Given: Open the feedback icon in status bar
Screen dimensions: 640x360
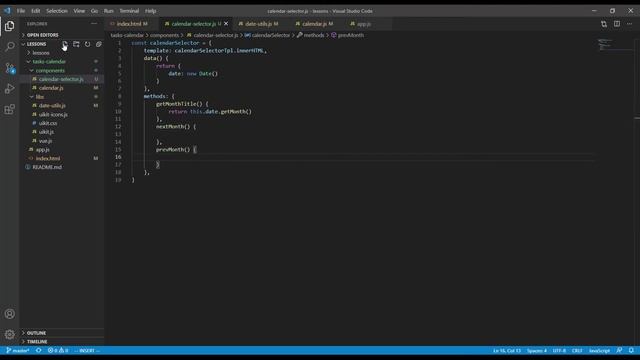Looking at the screenshot, I should tap(620, 351).
